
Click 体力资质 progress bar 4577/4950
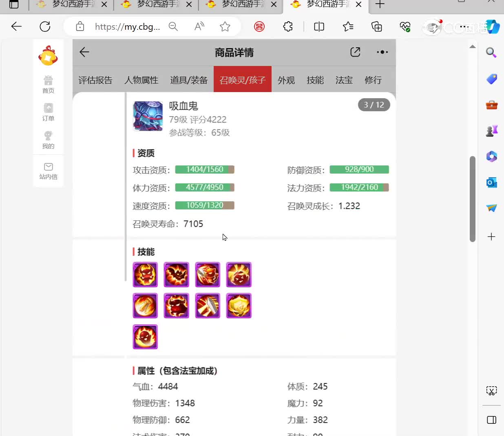tap(205, 187)
